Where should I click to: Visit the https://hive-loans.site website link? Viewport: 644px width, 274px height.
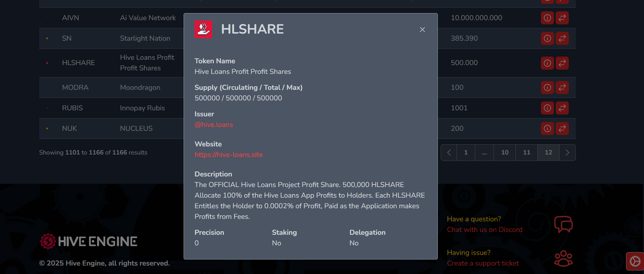[228, 155]
